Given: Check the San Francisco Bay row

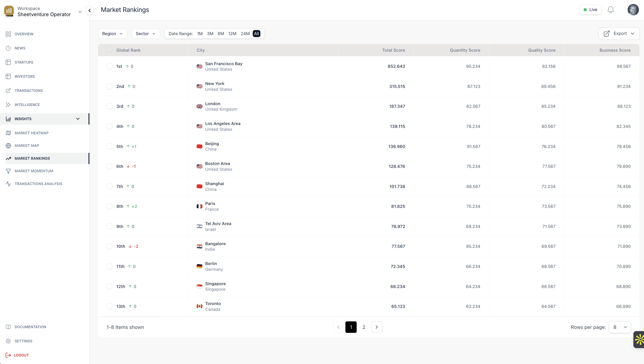Looking at the screenshot, I should [x=109, y=66].
